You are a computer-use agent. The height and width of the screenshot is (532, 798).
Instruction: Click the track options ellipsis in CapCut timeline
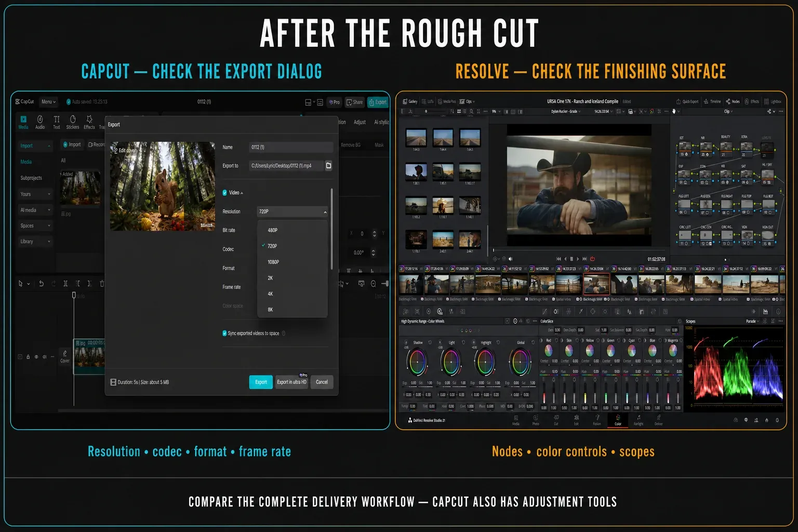click(x=52, y=357)
